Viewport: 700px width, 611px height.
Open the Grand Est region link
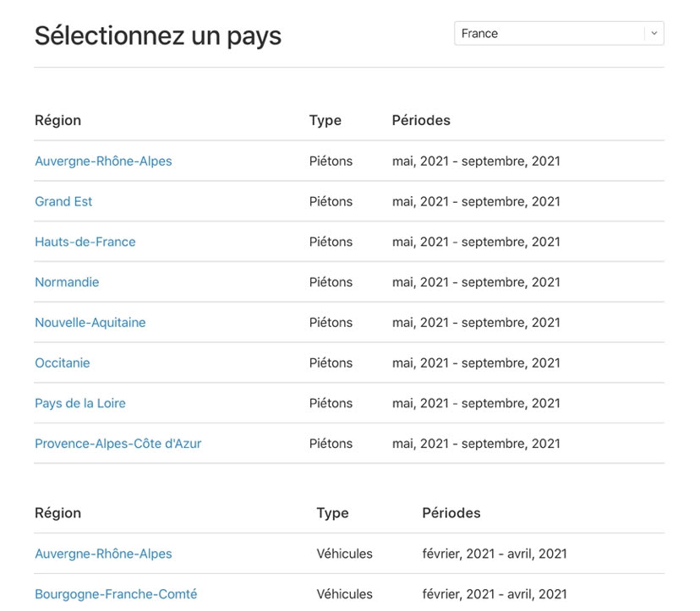pos(63,202)
